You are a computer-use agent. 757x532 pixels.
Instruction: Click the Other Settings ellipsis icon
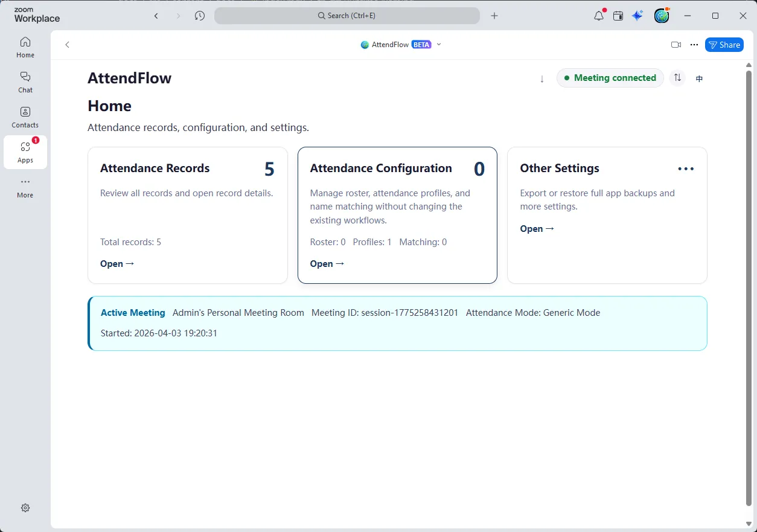tap(686, 169)
